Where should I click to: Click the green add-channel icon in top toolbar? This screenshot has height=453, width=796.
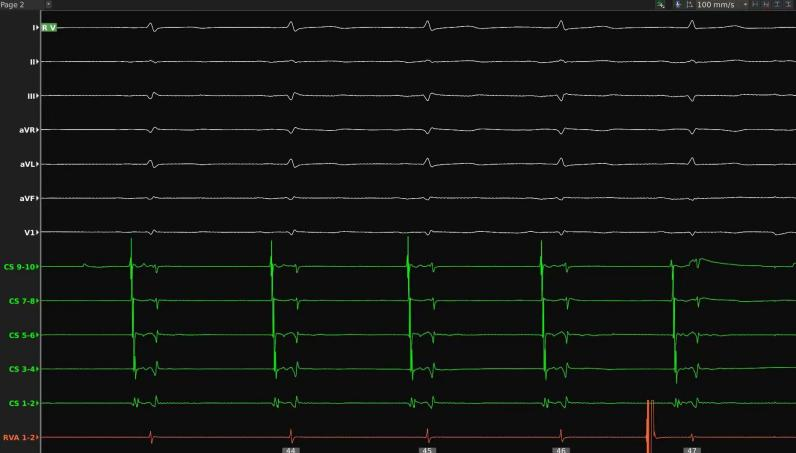coord(660,5)
